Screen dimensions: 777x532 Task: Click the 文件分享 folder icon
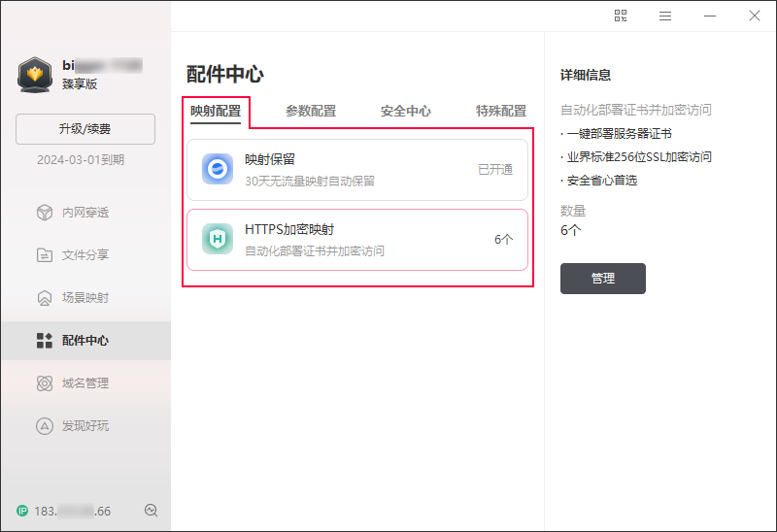click(x=44, y=255)
